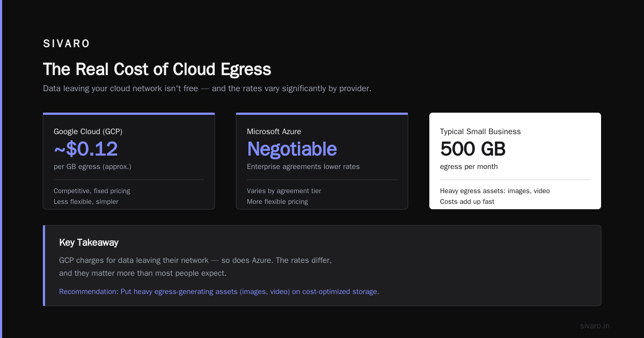The height and width of the screenshot is (338, 644).
Task: Click 'Costs add up fast' line
Action: click(467, 202)
